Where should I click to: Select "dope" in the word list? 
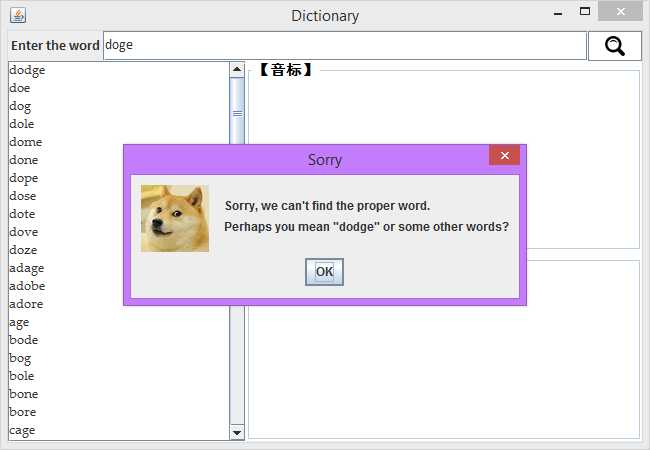pos(66,178)
